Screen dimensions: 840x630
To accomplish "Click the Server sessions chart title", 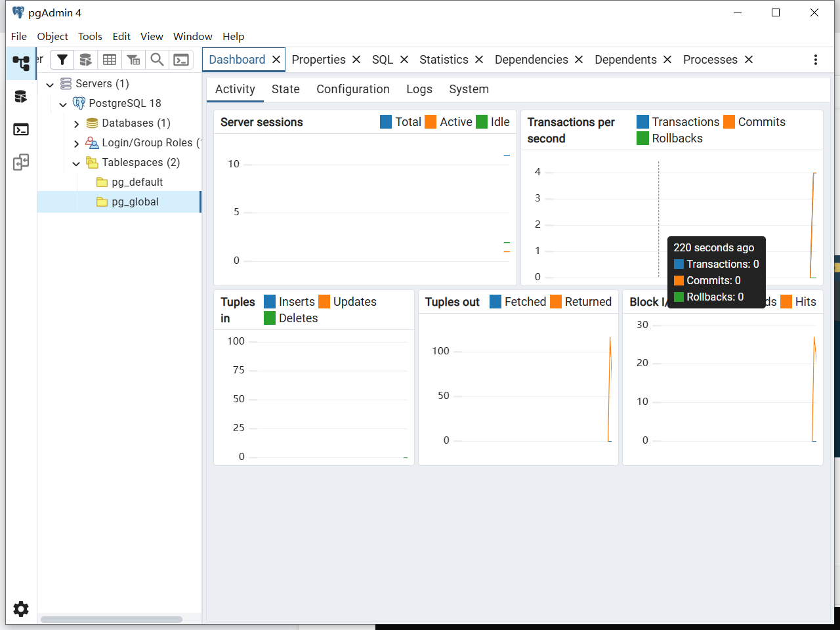I will click(262, 122).
